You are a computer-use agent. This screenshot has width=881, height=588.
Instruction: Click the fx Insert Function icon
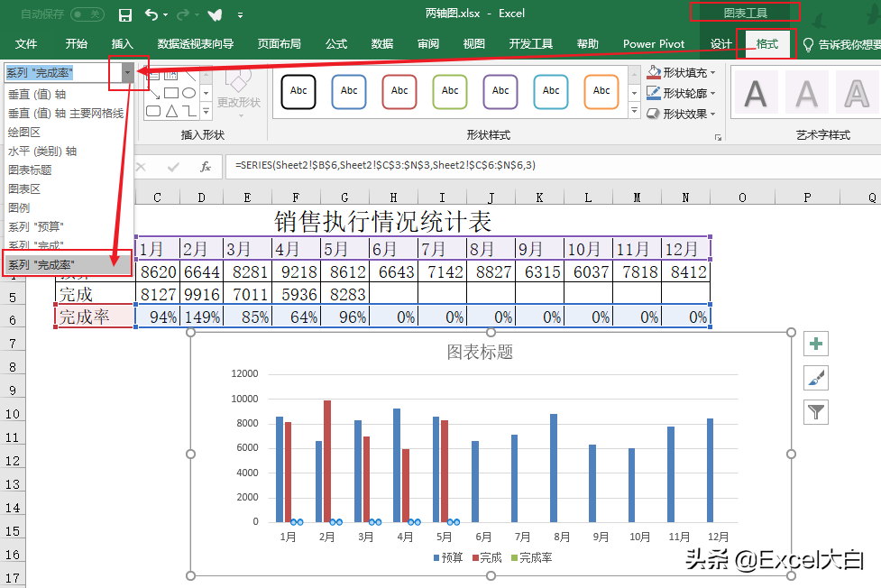206,167
